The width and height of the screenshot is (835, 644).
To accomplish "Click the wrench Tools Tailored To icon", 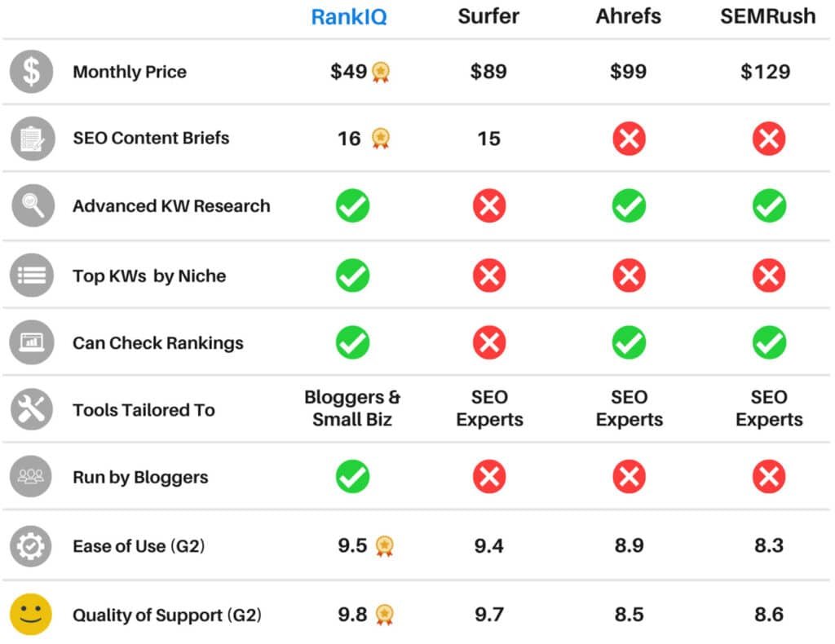I will (x=31, y=409).
